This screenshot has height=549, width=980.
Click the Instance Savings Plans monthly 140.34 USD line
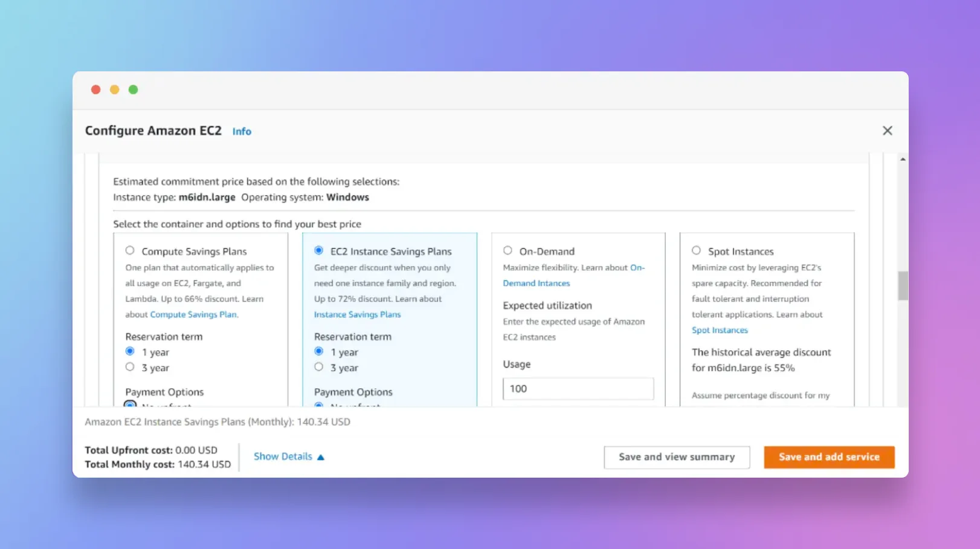point(218,422)
